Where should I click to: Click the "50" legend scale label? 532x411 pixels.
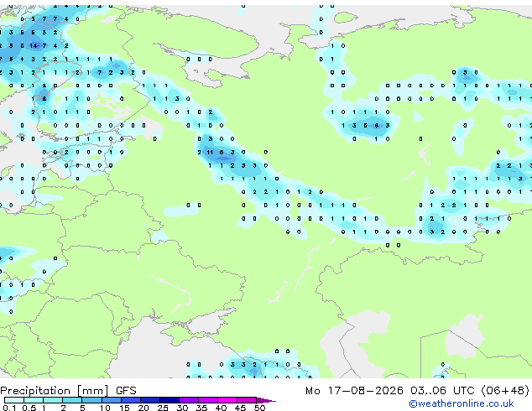tap(259, 408)
